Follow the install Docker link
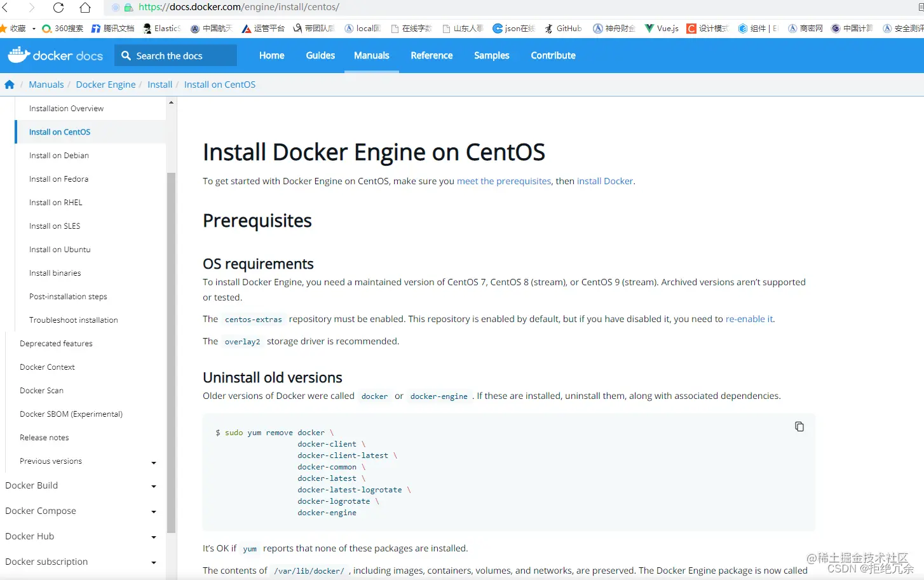This screenshot has height=580, width=924. point(605,181)
